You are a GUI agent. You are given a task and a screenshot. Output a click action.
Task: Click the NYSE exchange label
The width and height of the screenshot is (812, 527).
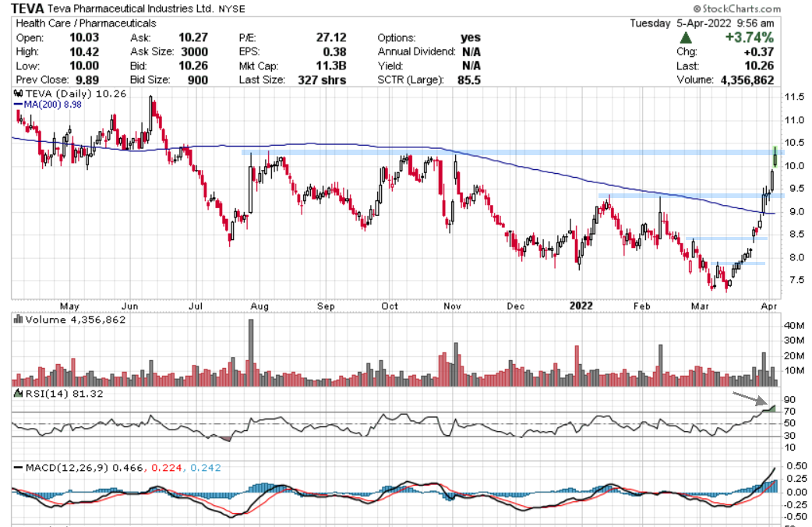pyautogui.click(x=232, y=9)
